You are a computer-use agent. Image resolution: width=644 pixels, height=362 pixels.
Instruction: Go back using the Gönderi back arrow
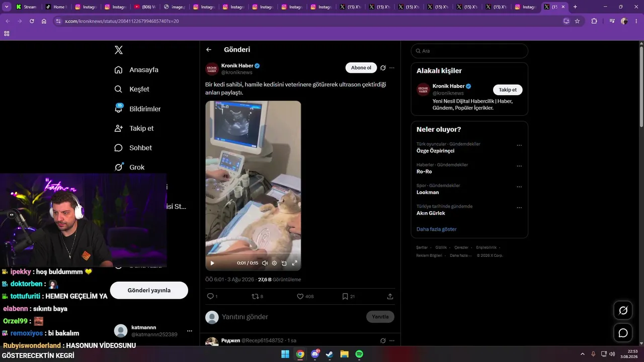(x=209, y=50)
